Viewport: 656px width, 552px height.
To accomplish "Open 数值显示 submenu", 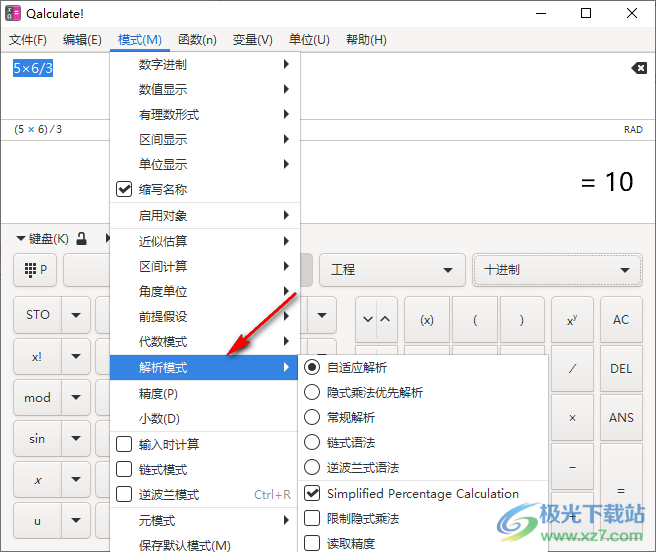I will tap(205, 89).
